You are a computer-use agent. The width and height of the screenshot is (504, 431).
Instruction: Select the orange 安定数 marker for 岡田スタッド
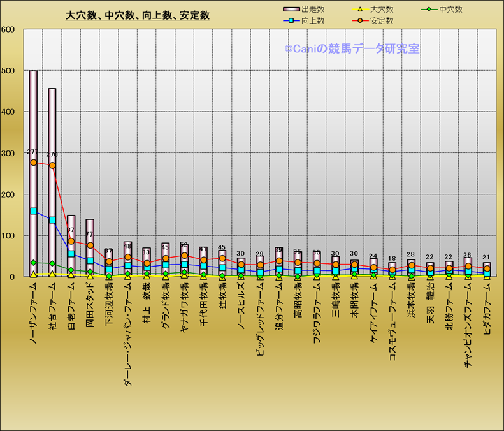pyautogui.click(x=90, y=245)
